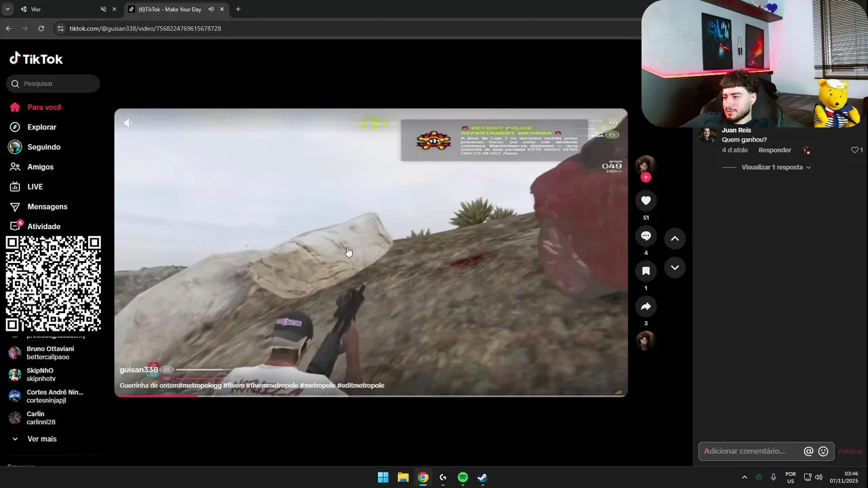Open the emoji picker in comment box

click(x=823, y=451)
